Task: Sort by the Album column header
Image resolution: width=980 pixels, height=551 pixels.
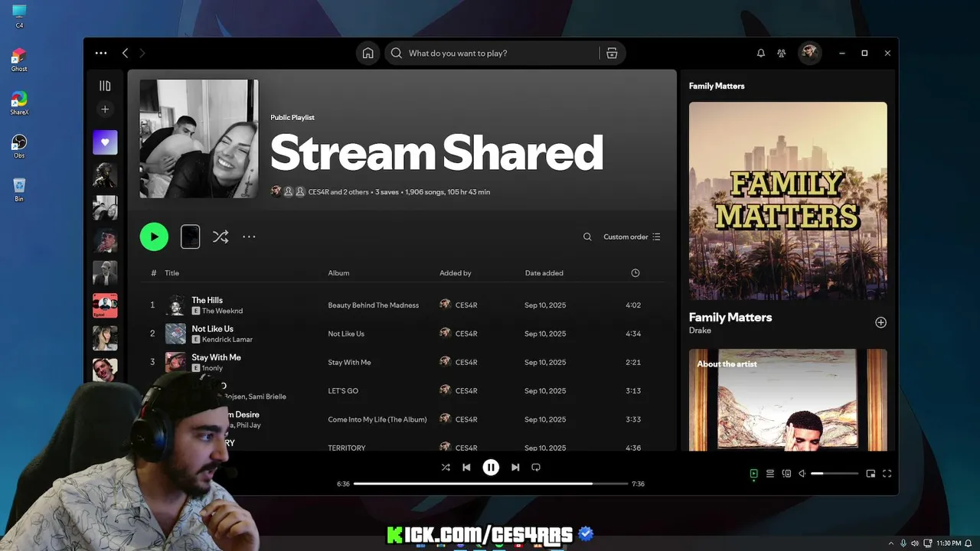Action: click(338, 273)
